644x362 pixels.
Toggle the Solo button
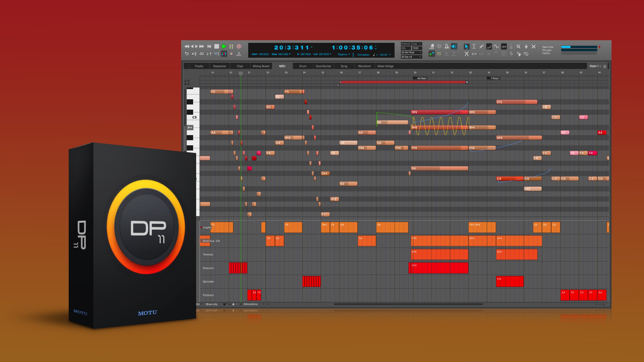click(x=439, y=54)
